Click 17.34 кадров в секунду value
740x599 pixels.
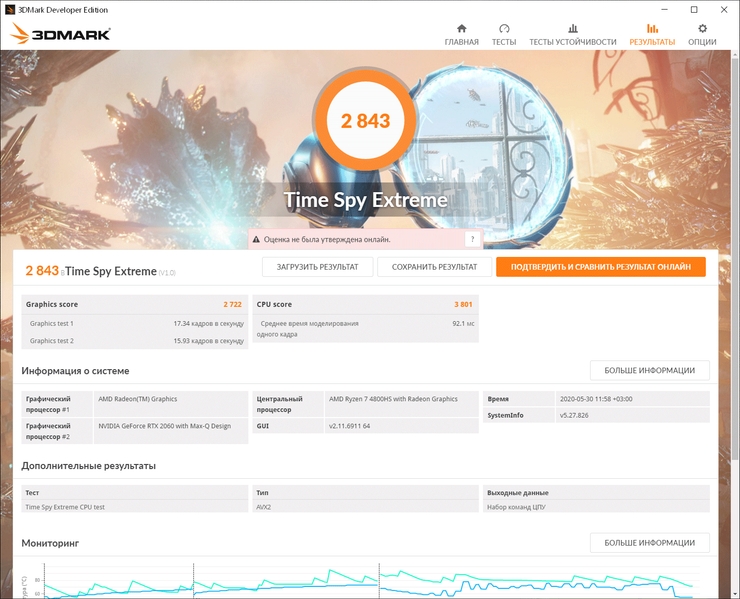pos(209,323)
